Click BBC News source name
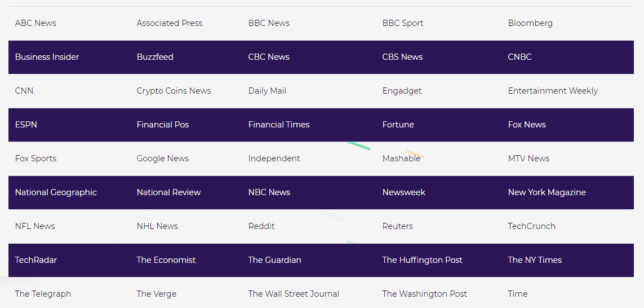 click(269, 23)
